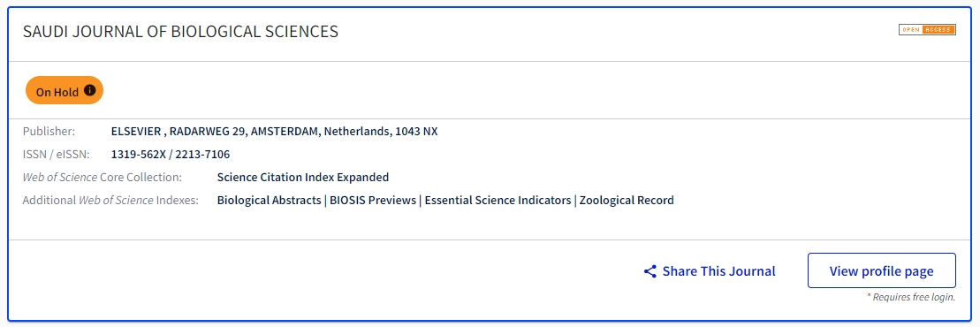Click the print ISSN 1319-562X

click(138, 155)
